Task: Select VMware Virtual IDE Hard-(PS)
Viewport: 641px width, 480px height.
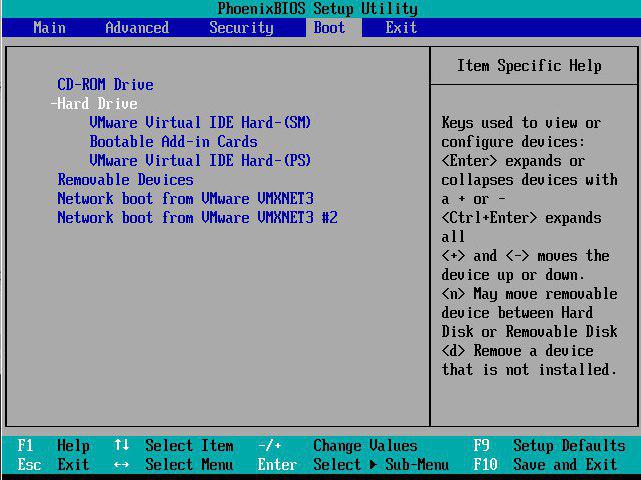Action: point(200,160)
